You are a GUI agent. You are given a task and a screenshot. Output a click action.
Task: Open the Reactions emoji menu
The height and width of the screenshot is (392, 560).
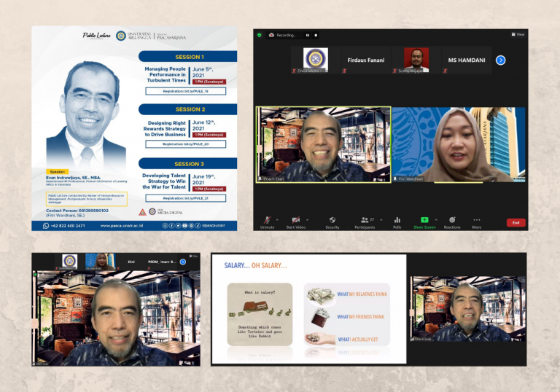(452, 220)
